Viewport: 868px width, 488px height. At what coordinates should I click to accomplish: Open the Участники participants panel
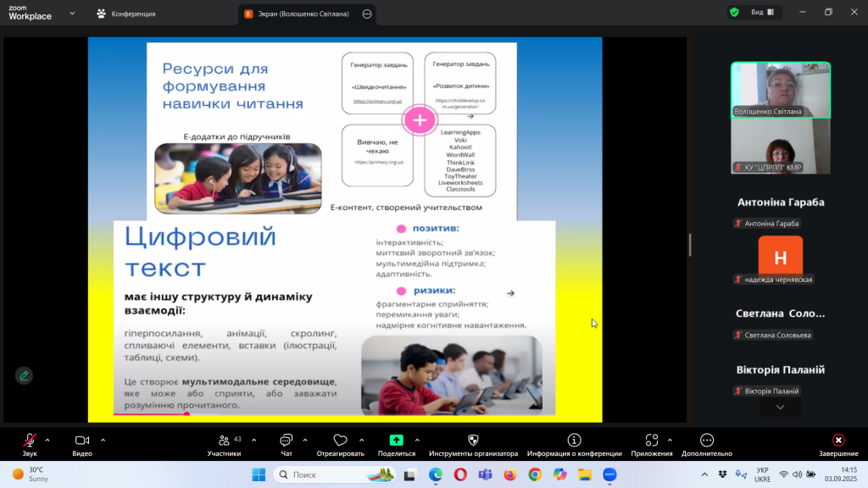click(x=224, y=441)
